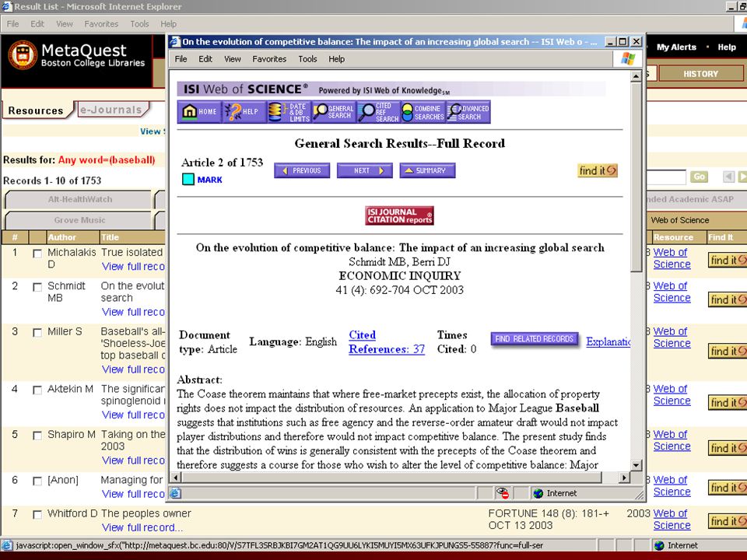747x560 pixels.
Task: Open the Combine Searches icon
Action: pos(423,112)
